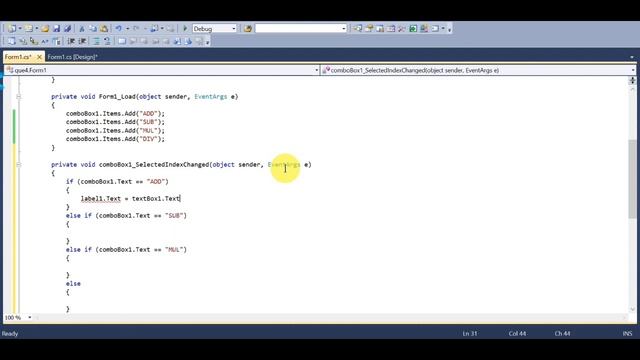Image resolution: width=640 pixels, height=360 pixels.
Task: Open Solution Explorer from toolbar icon
Action: 358,29
